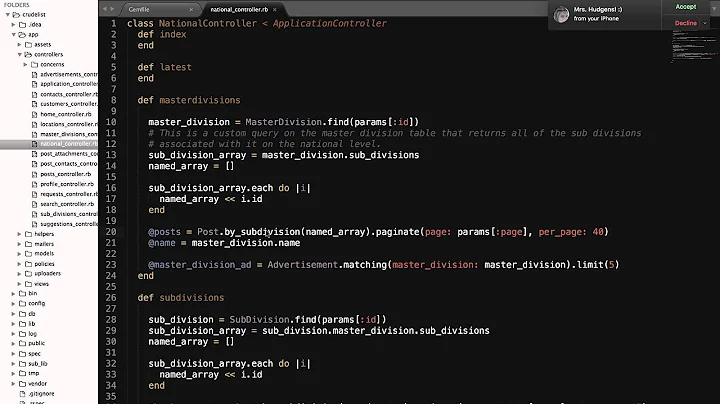Screen dimensions: 720x404
Task: Open post_attachments_controller file in sidebar
Action: click(x=68, y=154)
